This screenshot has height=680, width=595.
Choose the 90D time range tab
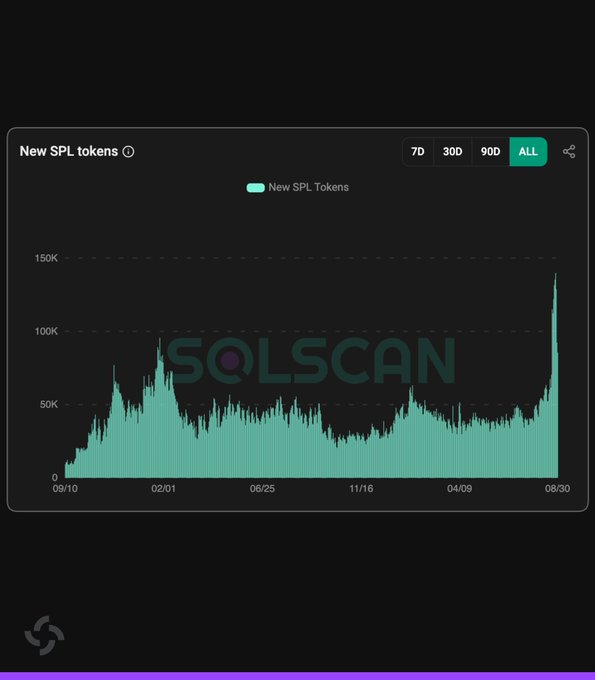click(x=490, y=151)
